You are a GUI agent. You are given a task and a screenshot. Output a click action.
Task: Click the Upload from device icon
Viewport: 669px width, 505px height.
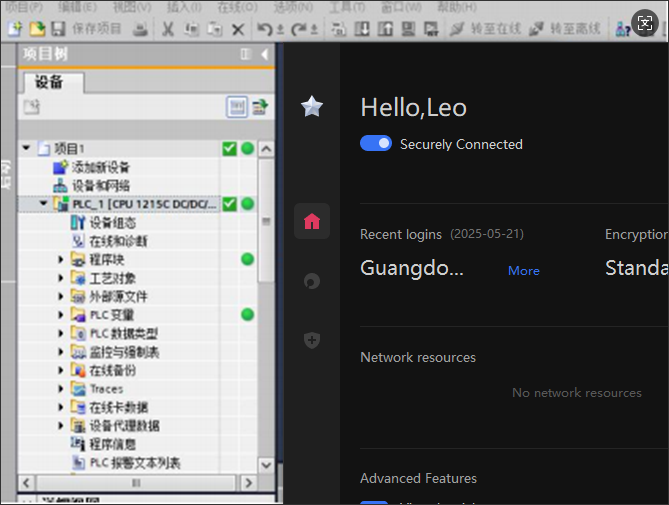pos(385,29)
